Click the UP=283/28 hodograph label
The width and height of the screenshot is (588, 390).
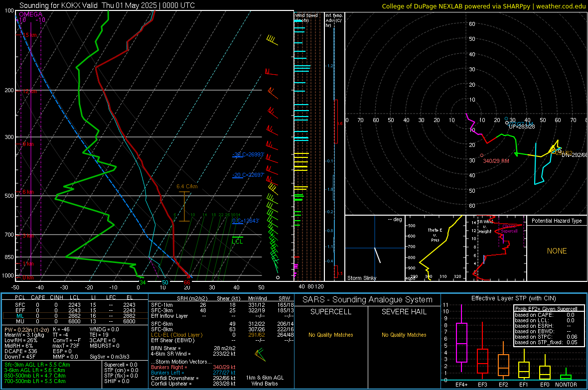522,127
